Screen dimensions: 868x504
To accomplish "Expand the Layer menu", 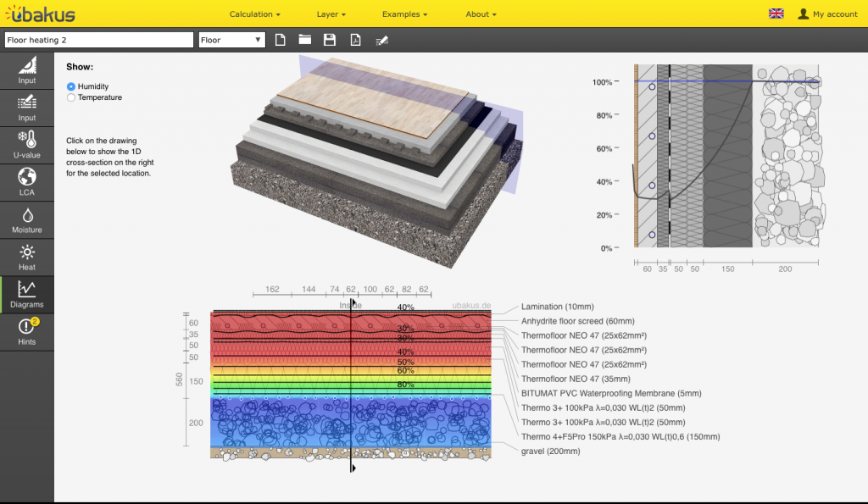I will tap(331, 14).
